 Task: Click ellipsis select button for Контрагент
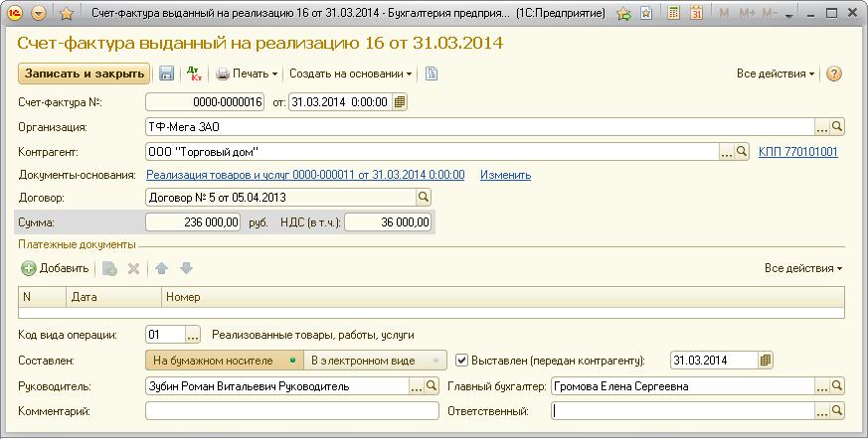726,152
